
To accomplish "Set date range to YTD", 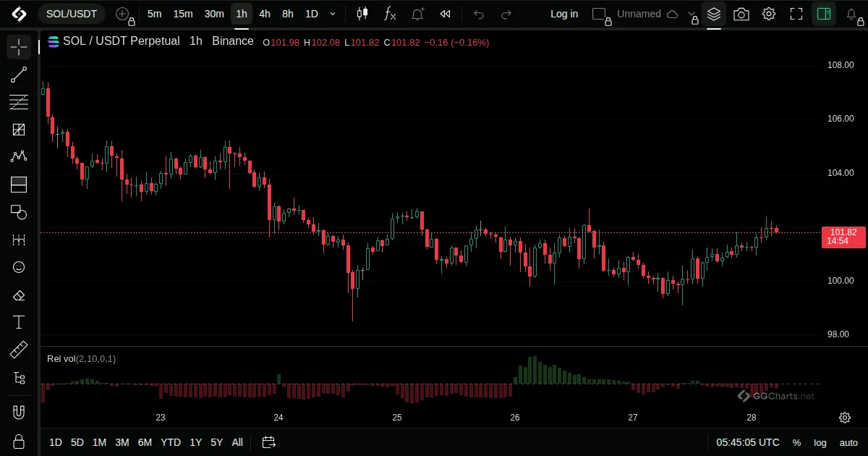I will tap(171, 442).
